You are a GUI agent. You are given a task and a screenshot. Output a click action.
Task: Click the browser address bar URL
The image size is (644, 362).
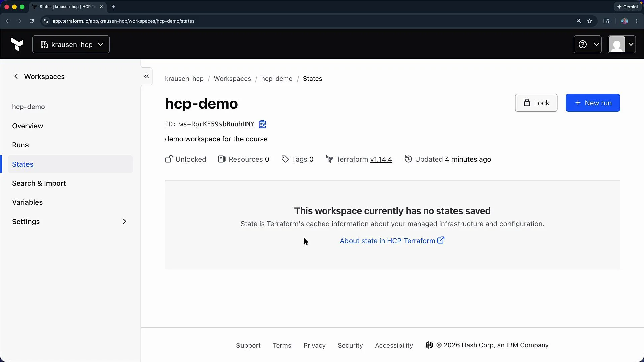coord(123,21)
